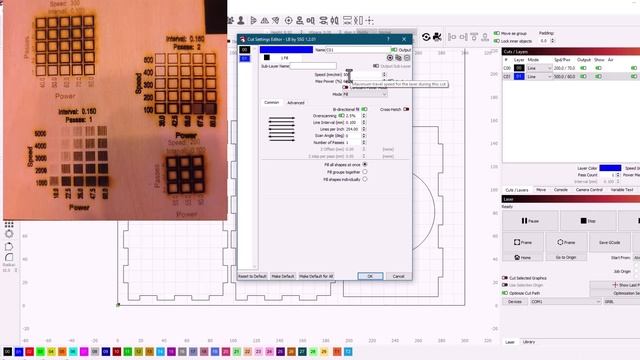The image size is (640, 360).
Task: Click the user profile silhouette icon
Action: pyautogui.click(x=241, y=20)
